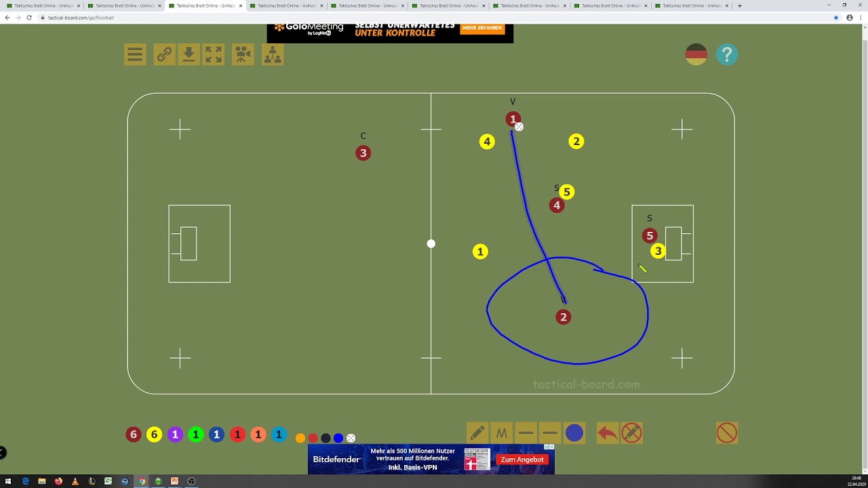Click the white ball at center spot
868x488 pixels.
click(431, 244)
